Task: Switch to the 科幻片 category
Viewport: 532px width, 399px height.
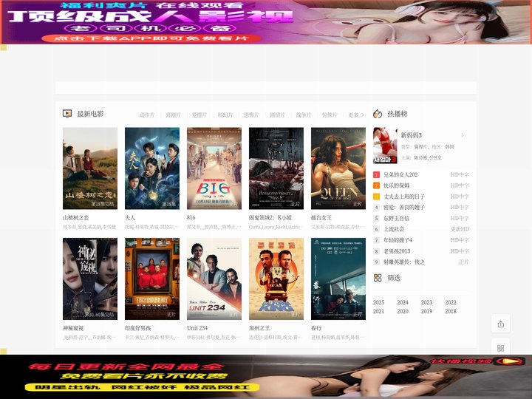Action: tap(225, 115)
